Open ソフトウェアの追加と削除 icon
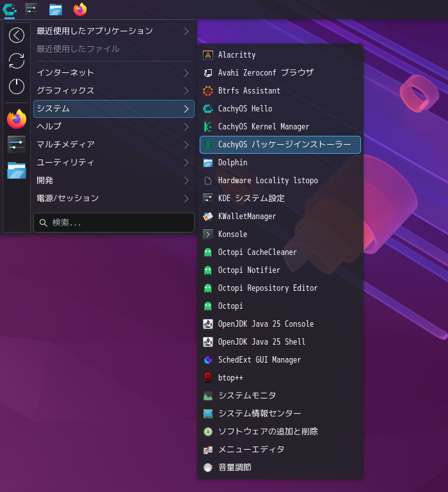This screenshot has width=448, height=492. pos(208,432)
